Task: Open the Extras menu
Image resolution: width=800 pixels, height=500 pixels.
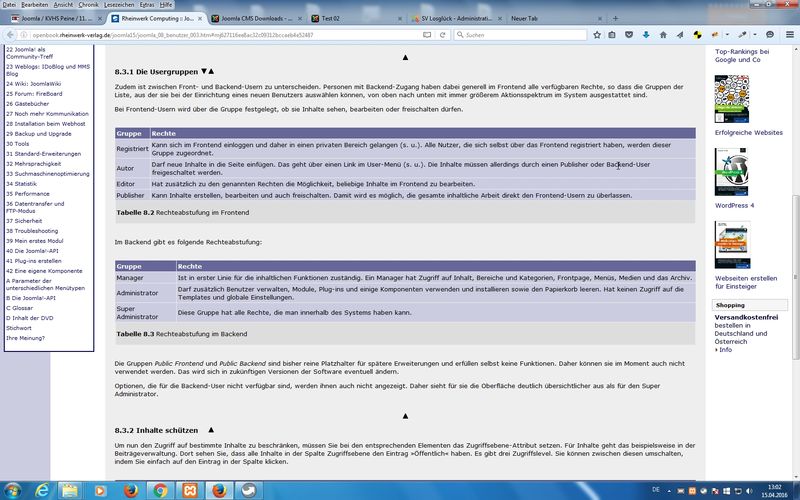Action: tap(147, 5)
